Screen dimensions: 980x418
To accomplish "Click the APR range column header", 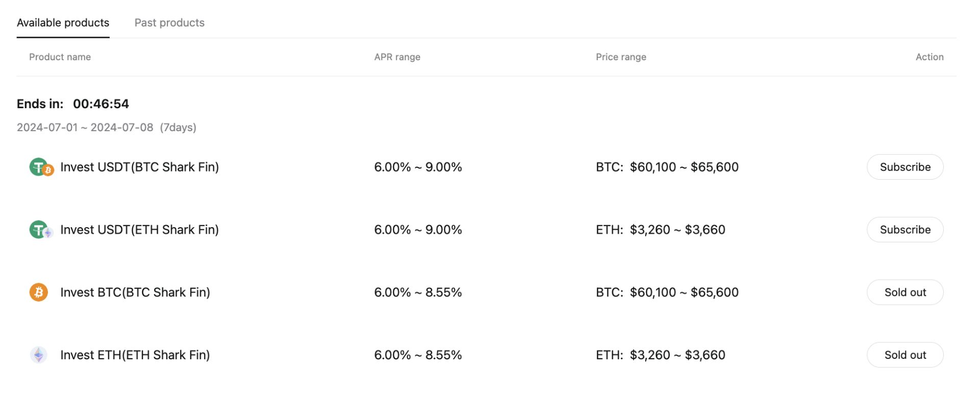I will (x=397, y=57).
